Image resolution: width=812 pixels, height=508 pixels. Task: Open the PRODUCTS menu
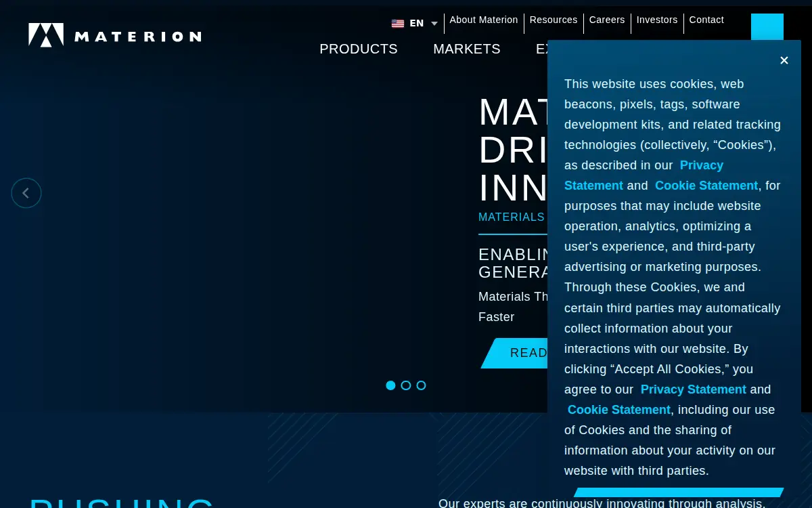tap(359, 49)
